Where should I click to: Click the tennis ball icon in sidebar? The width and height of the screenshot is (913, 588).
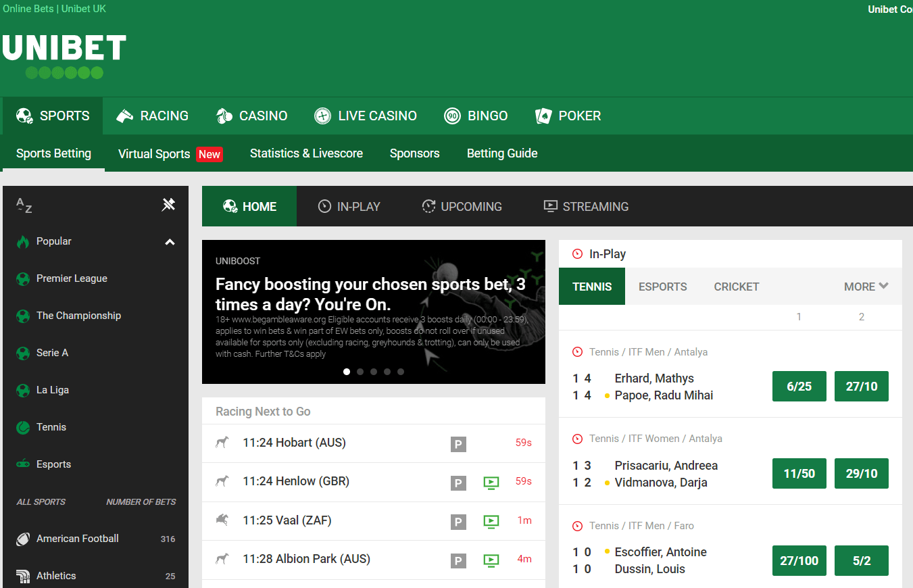coord(23,427)
